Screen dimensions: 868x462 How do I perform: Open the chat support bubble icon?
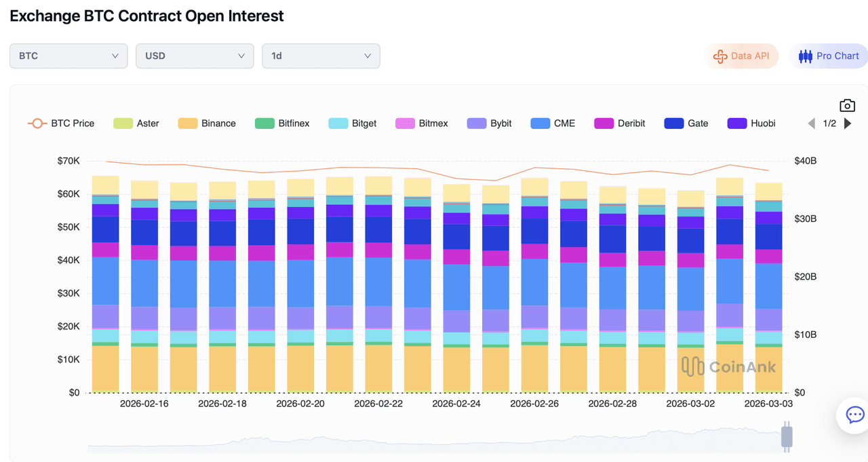pyautogui.click(x=855, y=415)
